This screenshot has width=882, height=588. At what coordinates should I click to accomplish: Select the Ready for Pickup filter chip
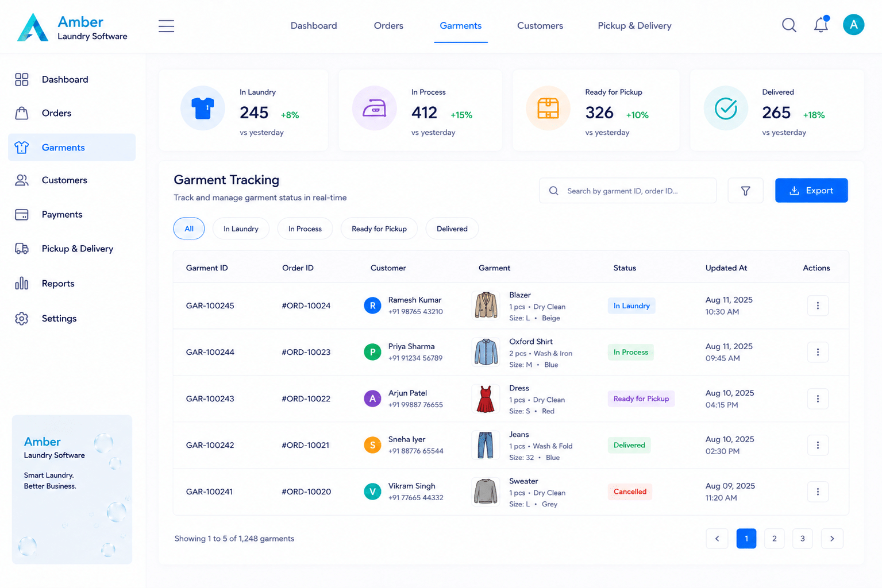click(379, 229)
